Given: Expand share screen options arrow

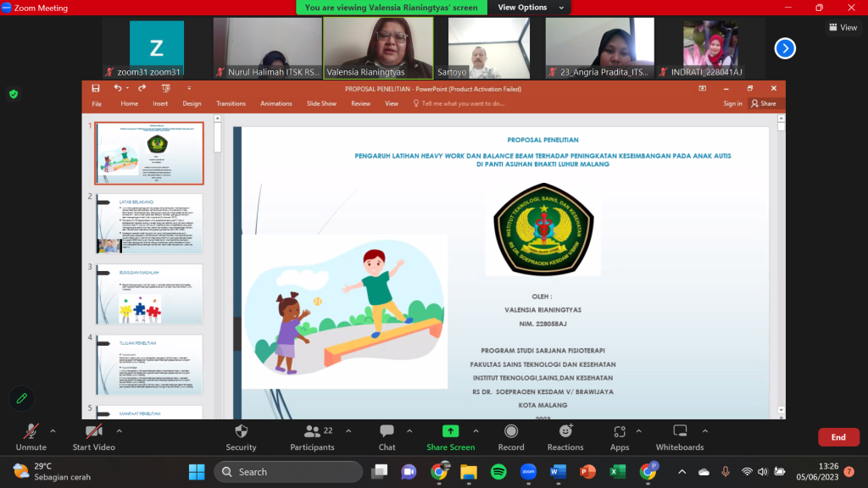Looking at the screenshot, I should pos(476,431).
